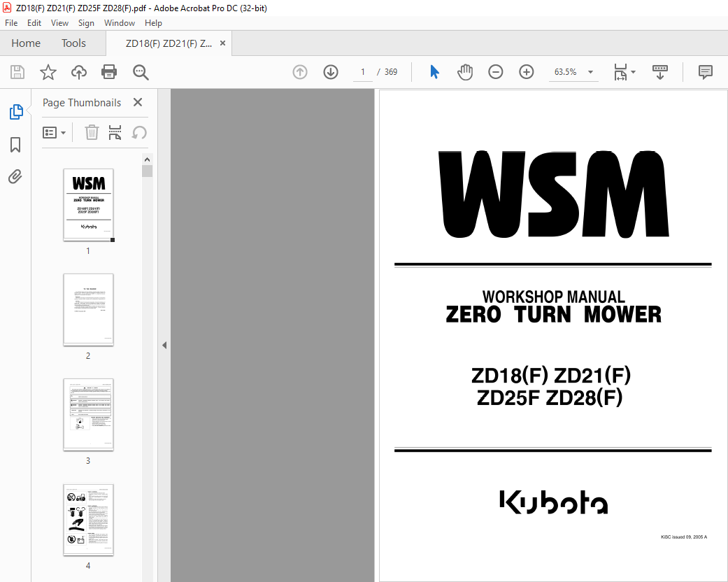Click the 'Page Thumbnails' panel title
This screenshot has width=728, height=582.
click(x=82, y=103)
